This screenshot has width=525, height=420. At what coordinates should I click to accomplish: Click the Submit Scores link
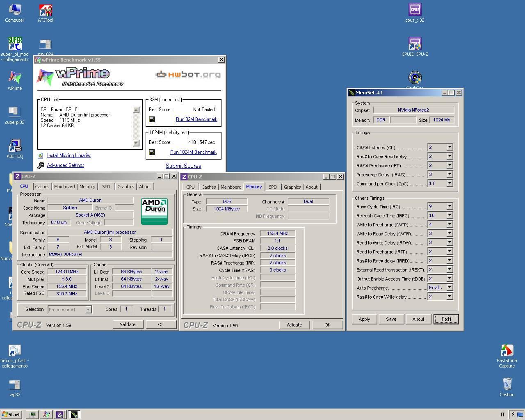tap(183, 166)
